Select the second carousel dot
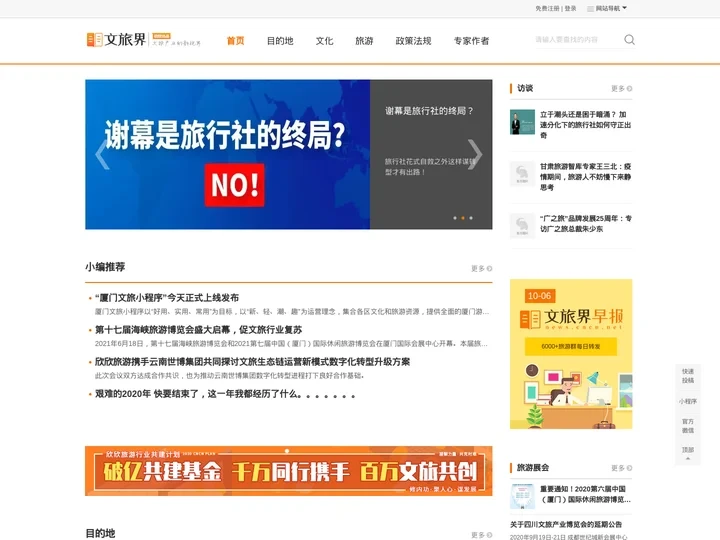The height and width of the screenshot is (540, 720). (x=463, y=218)
